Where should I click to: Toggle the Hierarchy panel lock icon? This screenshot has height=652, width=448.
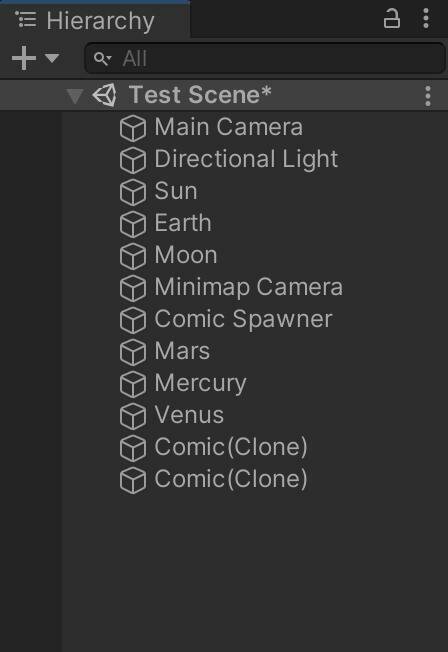click(x=391, y=19)
